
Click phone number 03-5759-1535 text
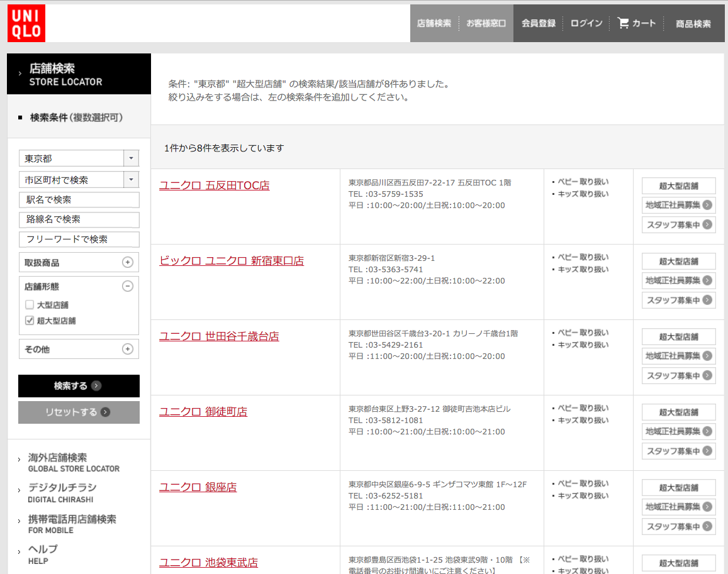[x=396, y=194]
